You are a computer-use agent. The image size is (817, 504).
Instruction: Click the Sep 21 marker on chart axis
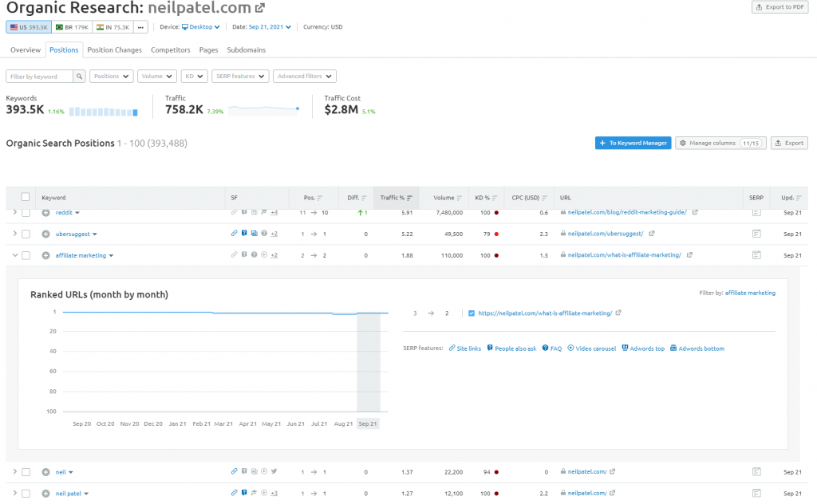click(367, 423)
